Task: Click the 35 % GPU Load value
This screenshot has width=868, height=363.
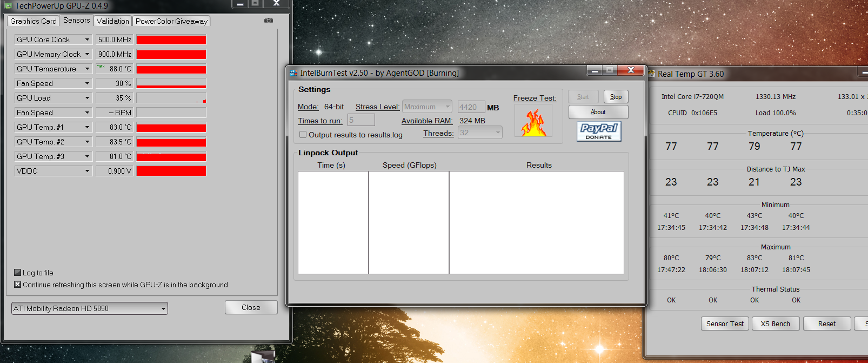Action: point(115,98)
